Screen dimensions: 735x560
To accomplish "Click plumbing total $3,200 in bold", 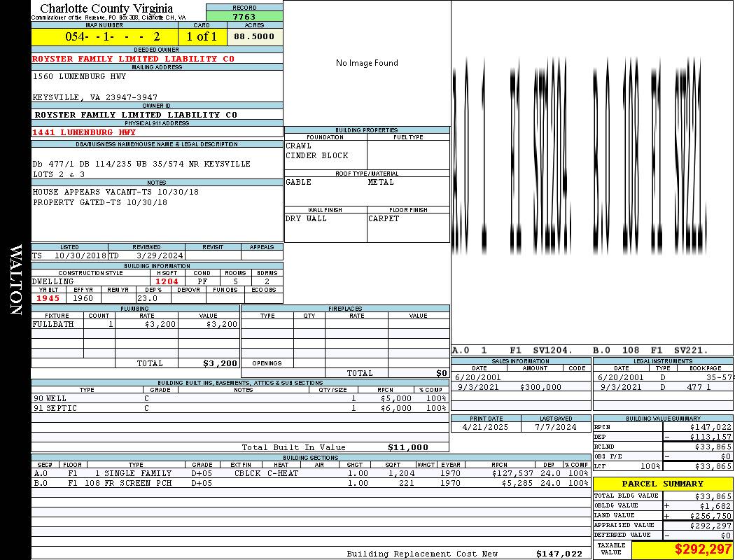I will [x=220, y=363].
